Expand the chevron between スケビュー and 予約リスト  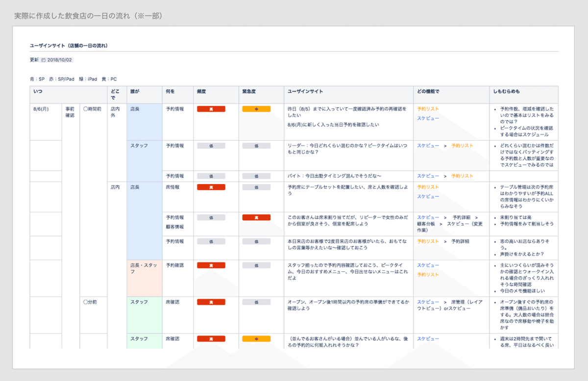(445, 145)
